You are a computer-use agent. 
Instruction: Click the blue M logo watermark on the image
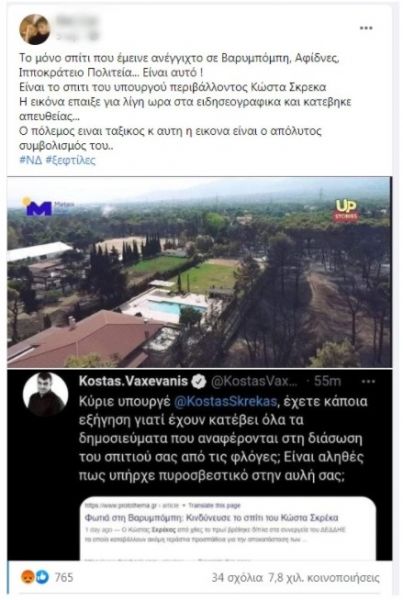pos(39,207)
